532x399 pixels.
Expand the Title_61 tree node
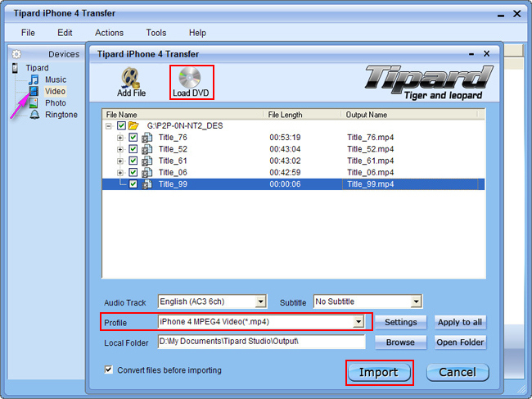pyautogui.click(x=119, y=161)
